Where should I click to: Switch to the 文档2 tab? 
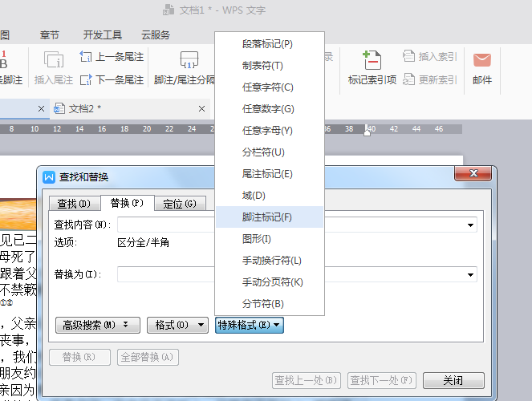tap(130, 109)
